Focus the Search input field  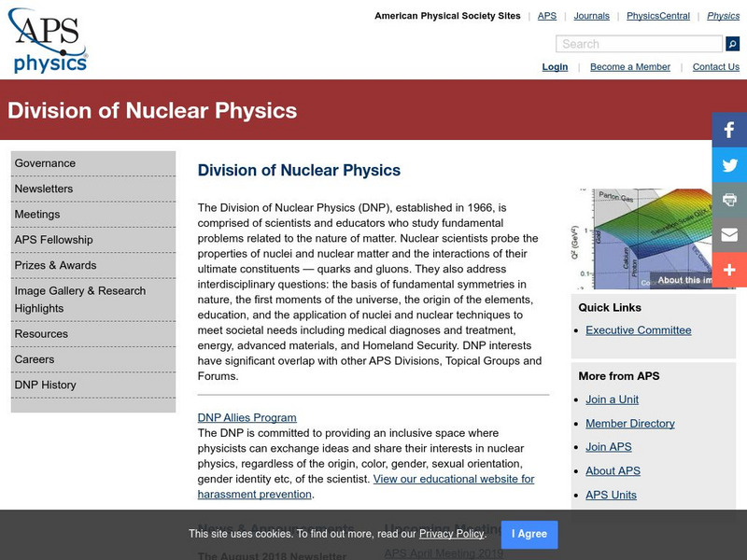tap(639, 44)
